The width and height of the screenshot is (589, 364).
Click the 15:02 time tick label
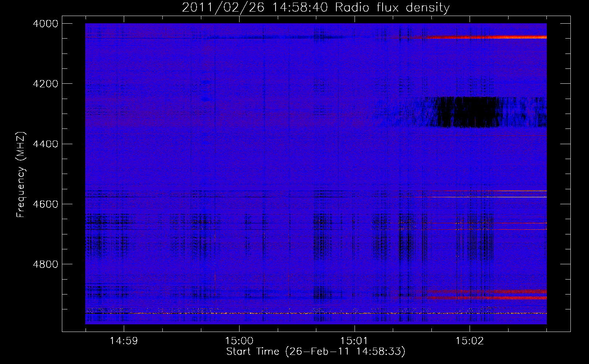pyautogui.click(x=470, y=341)
